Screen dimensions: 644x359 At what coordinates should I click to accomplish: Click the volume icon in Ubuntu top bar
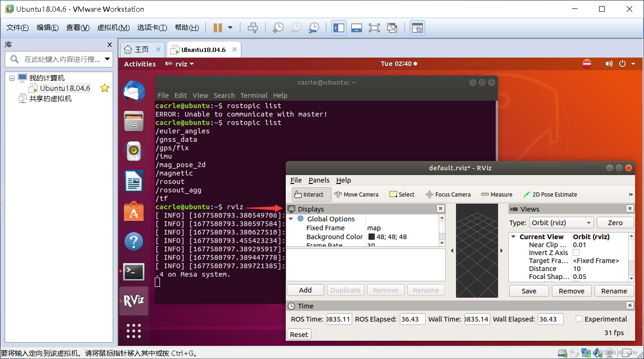[608, 64]
